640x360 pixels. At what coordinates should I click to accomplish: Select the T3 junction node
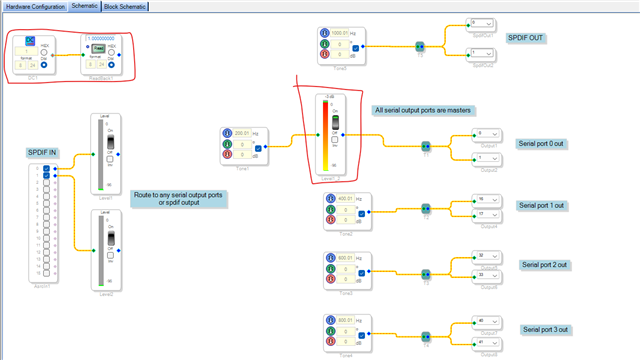(426, 274)
